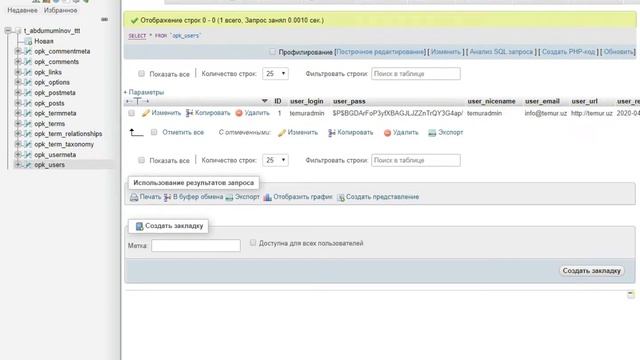
Task: Click the table icon of opk_commentmeta
Action: pos(28,51)
